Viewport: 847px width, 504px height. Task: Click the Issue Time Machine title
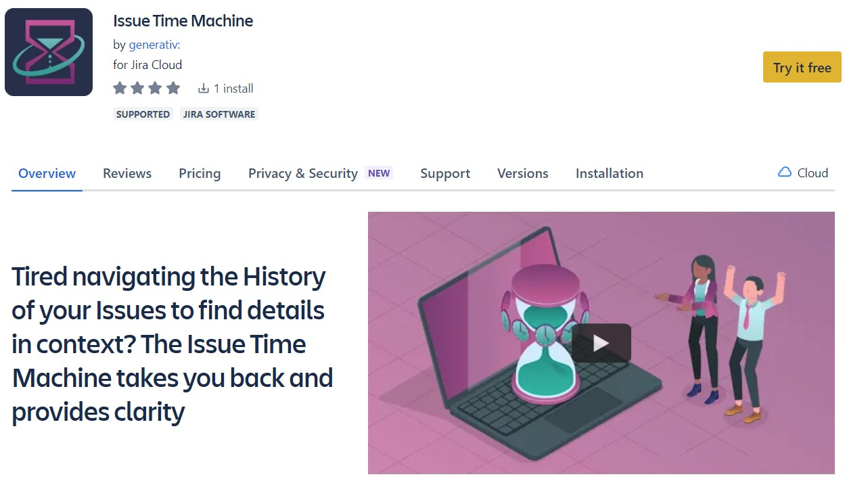coord(183,21)
